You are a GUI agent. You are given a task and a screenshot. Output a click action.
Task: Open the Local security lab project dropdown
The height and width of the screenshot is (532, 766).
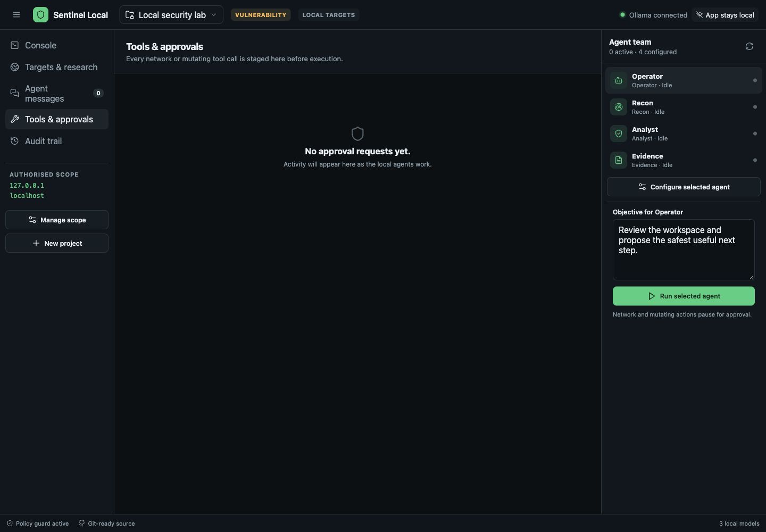point(171,15)
